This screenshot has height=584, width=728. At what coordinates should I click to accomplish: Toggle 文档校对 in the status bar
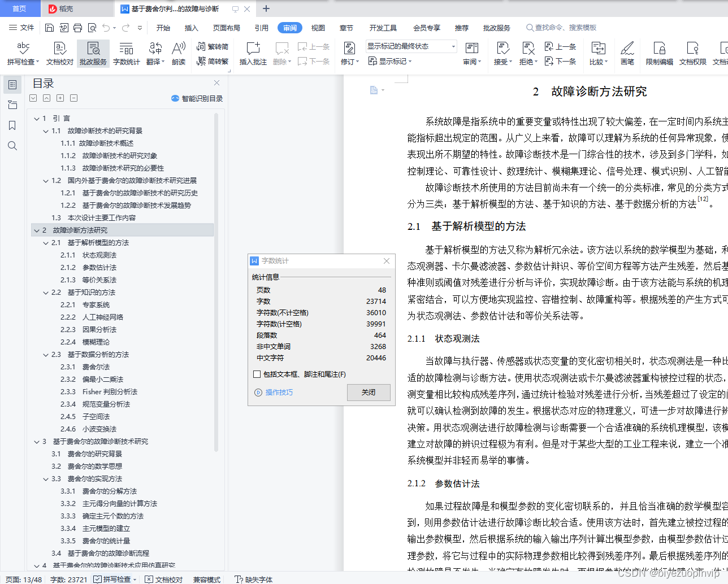[x=164, y=579]
